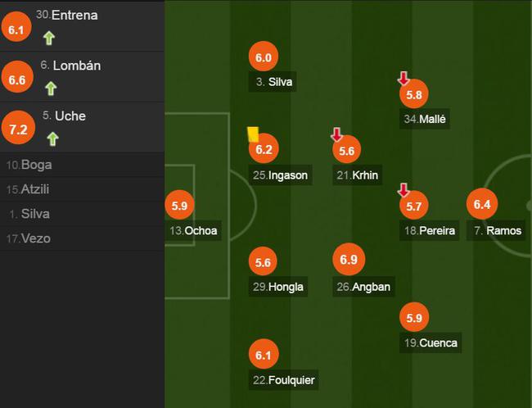Viewport: 532px width, 408px height.
Task: Click green substituted-in arrow under Entrena
Action: 48,38
